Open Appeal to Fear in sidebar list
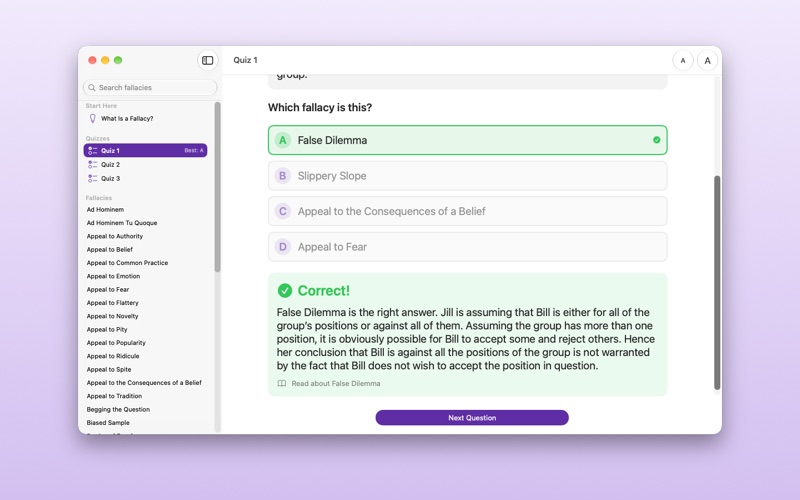The height and width of the screenshot is (500, 800). point(108,289)
